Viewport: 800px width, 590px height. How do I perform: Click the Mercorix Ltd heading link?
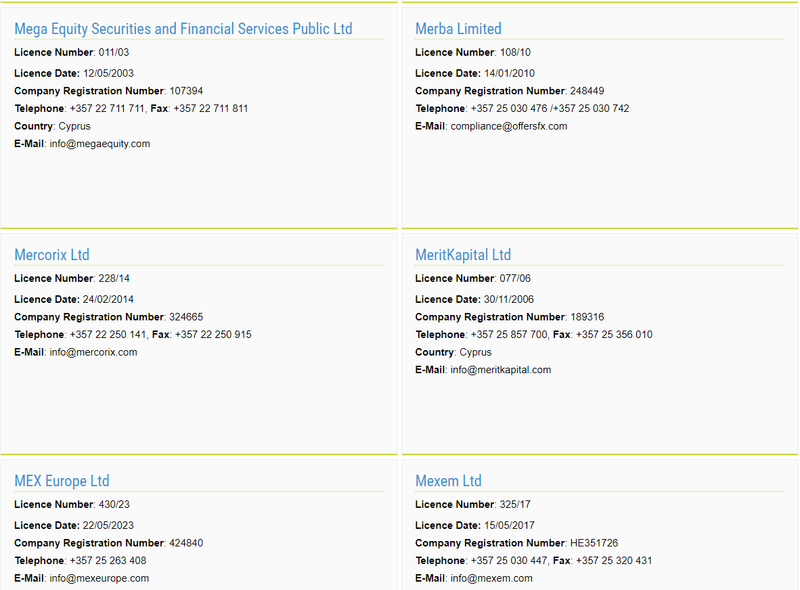point(52,255)
